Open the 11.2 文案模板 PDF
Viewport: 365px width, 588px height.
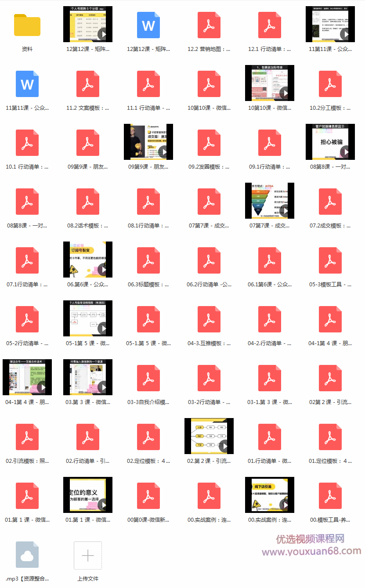(88, 84)
